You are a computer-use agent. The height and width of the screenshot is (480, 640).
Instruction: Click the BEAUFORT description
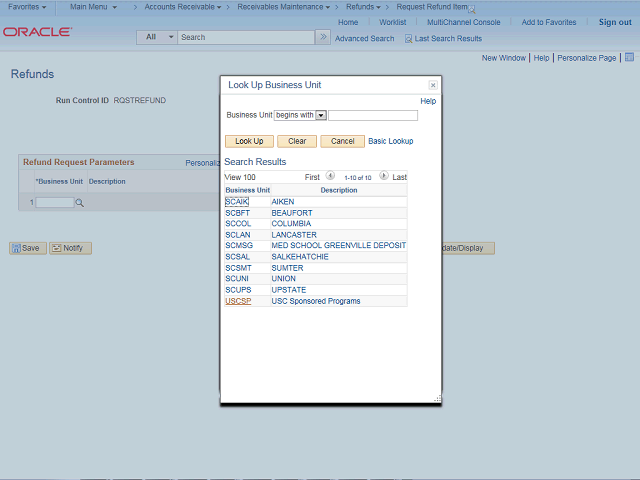pos(291,213)
